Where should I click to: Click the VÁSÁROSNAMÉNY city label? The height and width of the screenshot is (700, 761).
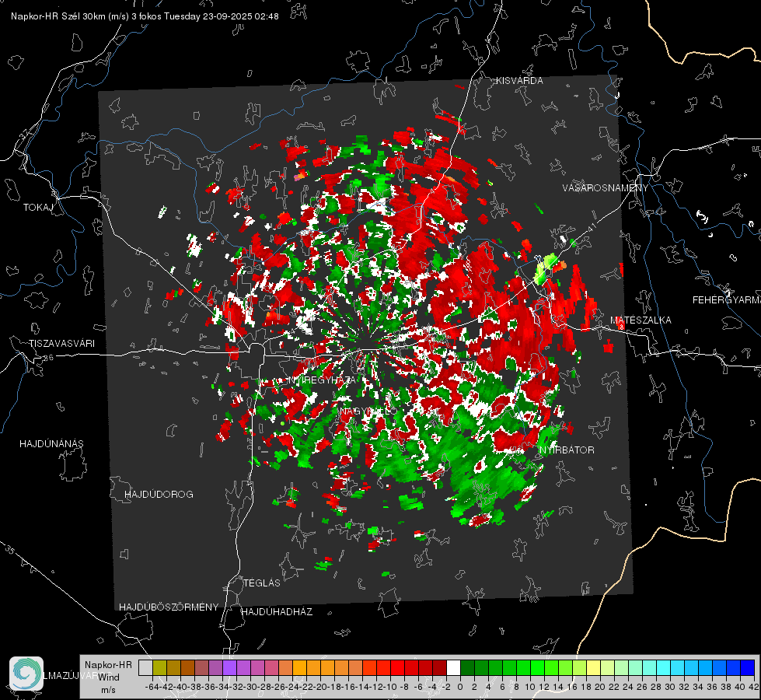tap(606, 188)
